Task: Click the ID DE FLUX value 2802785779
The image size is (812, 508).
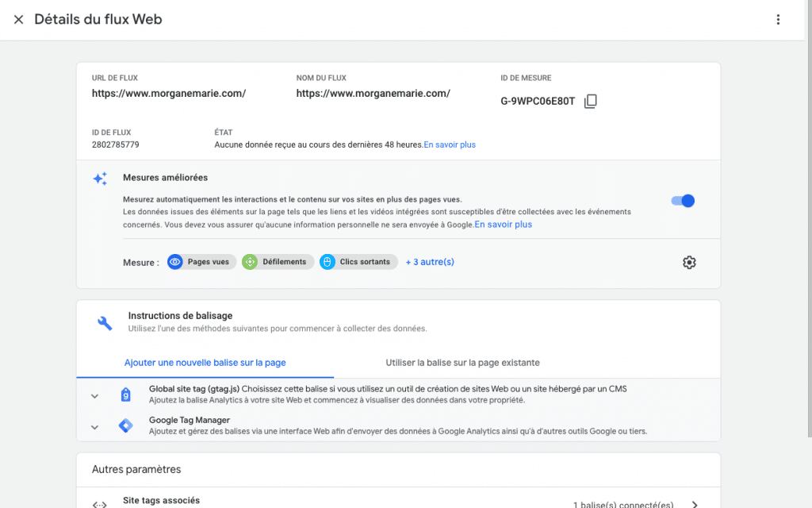Action: pyautogui.click(x=116, y=144)
